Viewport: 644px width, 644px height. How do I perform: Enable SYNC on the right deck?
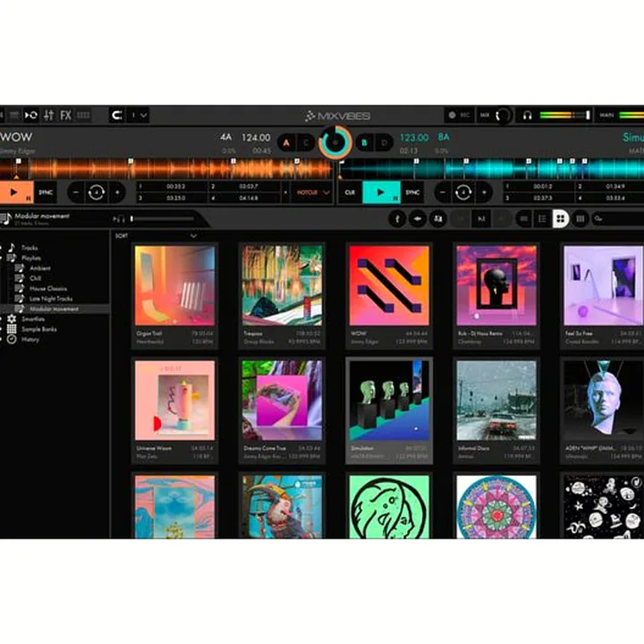412,192
